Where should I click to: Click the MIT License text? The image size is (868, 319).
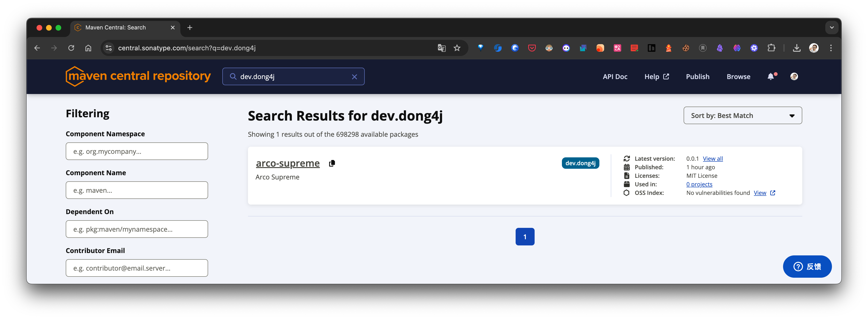(702, 176)
